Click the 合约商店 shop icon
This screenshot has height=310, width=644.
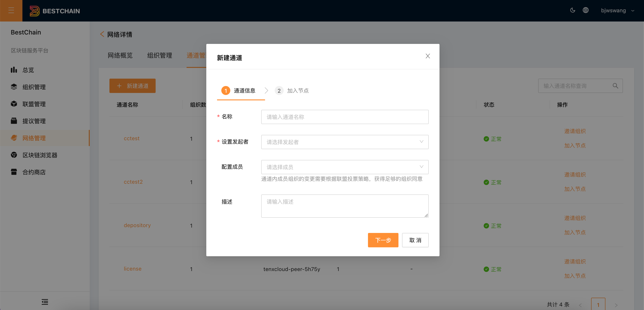[14, 172]
